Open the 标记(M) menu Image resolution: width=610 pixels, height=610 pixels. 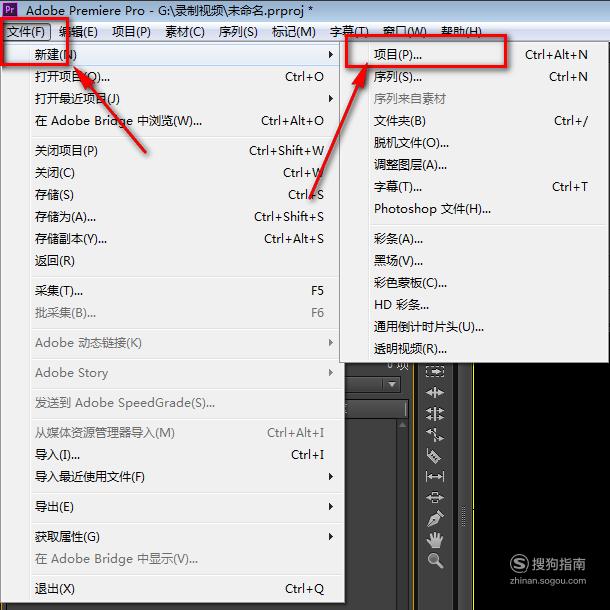tap(294, 32)
